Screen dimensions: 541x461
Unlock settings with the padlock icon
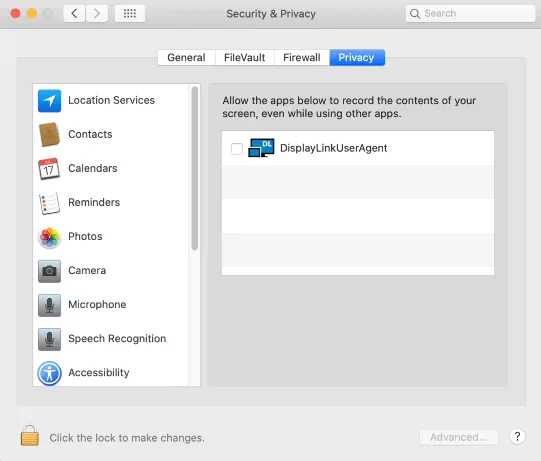click(30, 435)
